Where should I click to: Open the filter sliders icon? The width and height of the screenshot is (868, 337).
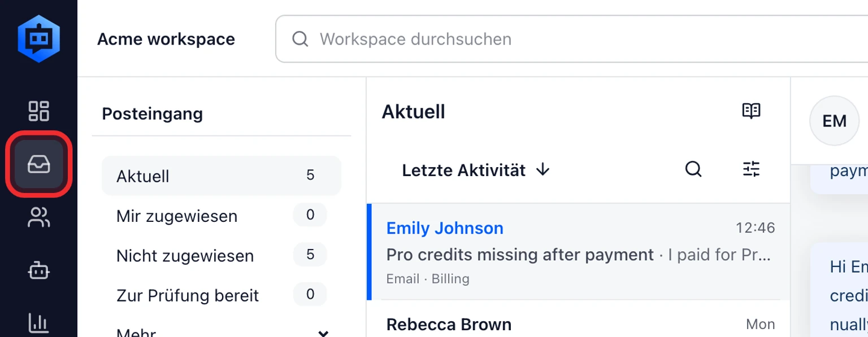point(751,169)
